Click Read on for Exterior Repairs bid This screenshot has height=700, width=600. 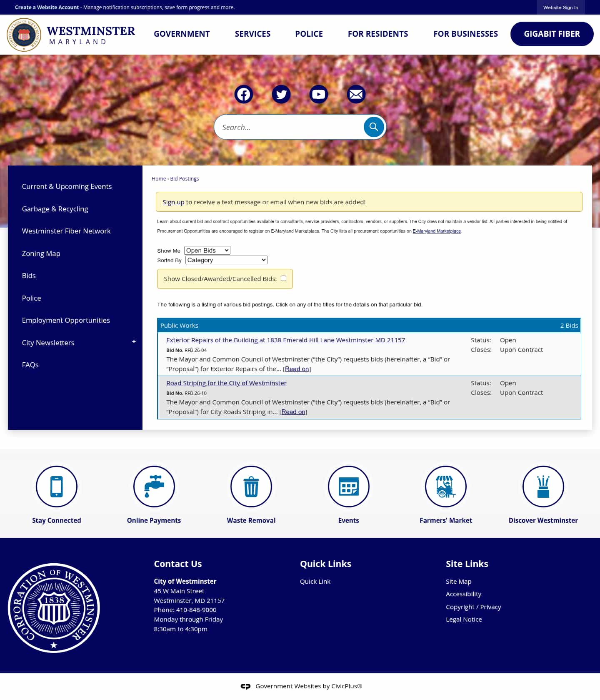click(x=297, y=369)
